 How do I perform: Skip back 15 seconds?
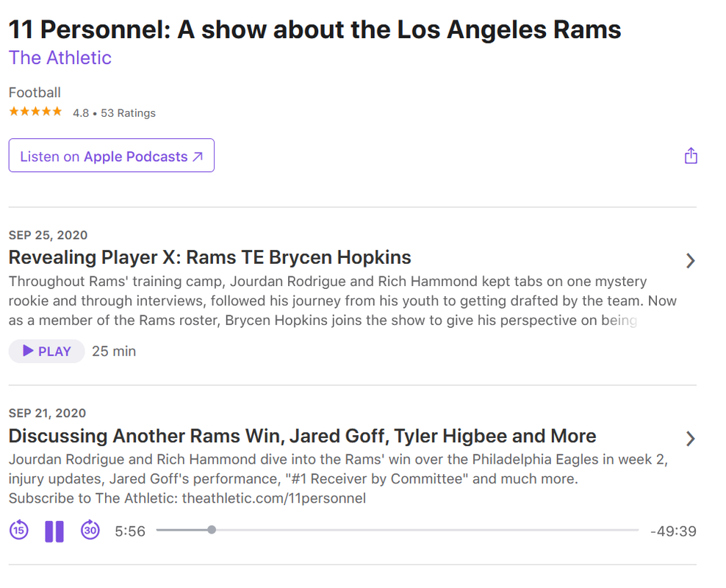click(x=19, y=530)
